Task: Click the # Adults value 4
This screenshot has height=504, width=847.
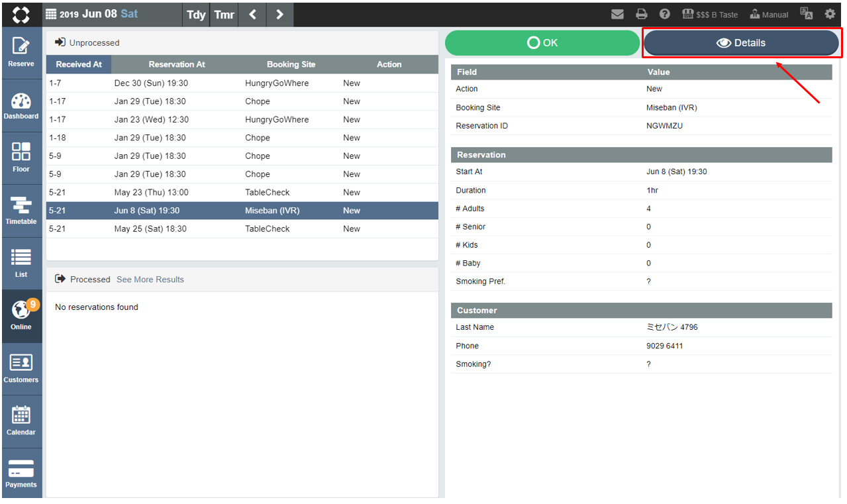Action: [x=649, y=209]
